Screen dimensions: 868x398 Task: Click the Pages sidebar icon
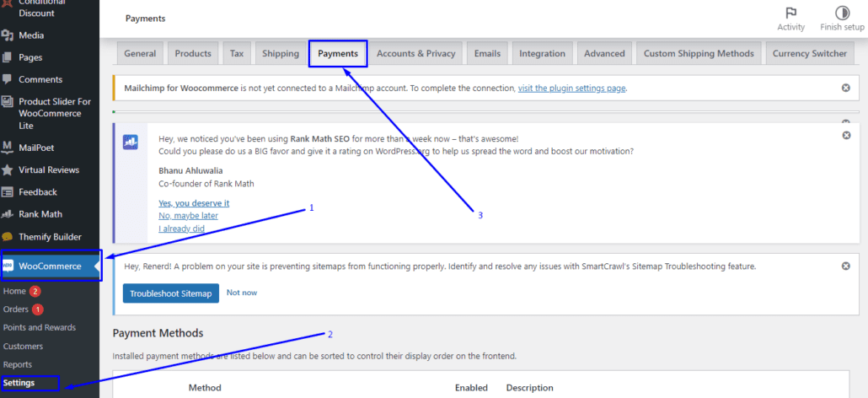click(8, 57)
